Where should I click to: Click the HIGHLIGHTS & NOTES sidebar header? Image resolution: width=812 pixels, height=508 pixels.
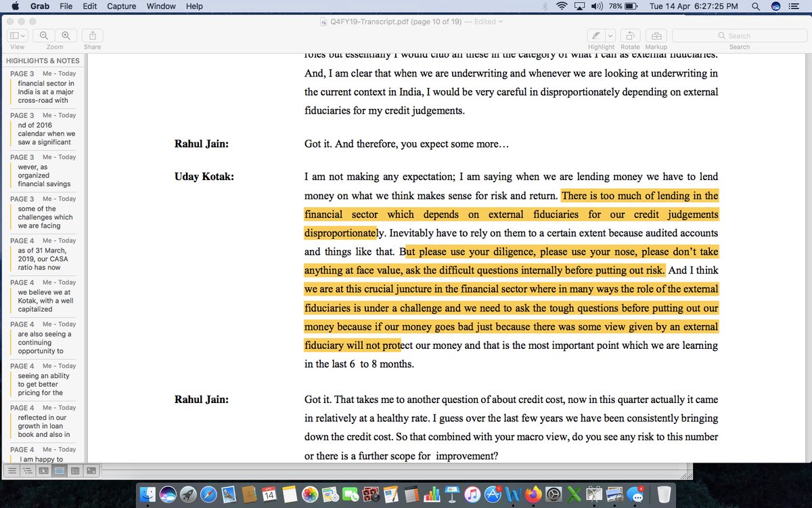coord(43,60)
